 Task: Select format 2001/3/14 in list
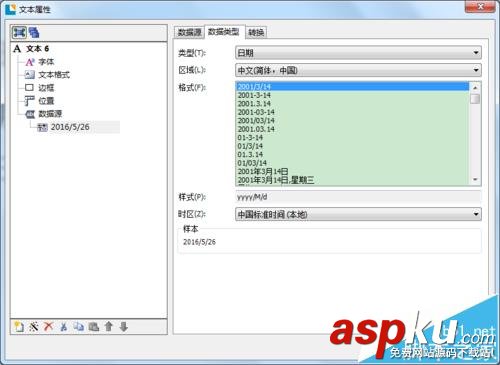coord(352,87)
